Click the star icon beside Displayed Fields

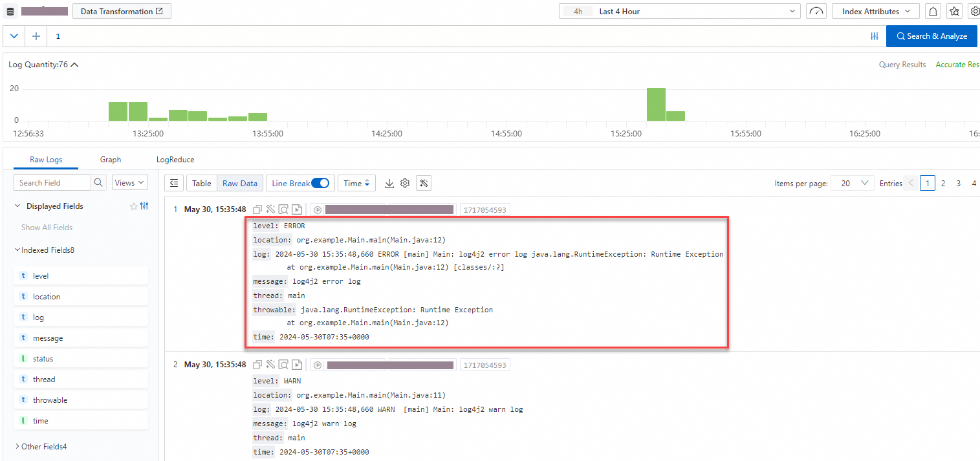(x=134, y=206)
